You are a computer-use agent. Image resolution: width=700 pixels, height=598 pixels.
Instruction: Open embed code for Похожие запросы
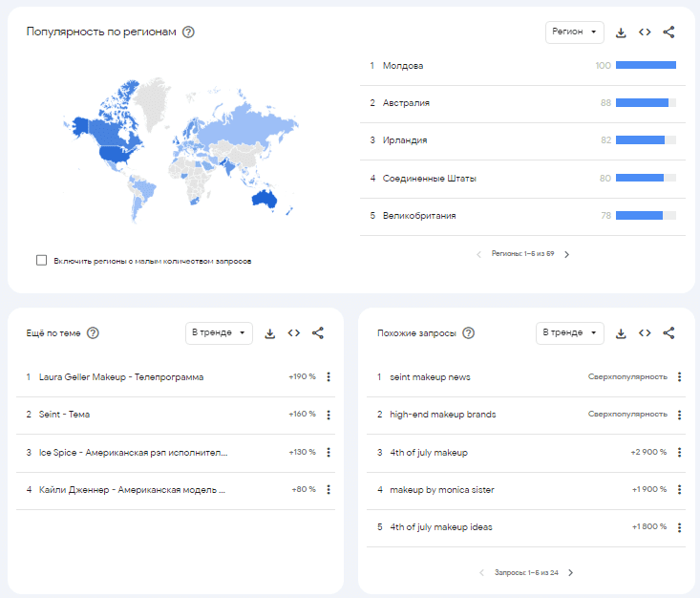645,333
